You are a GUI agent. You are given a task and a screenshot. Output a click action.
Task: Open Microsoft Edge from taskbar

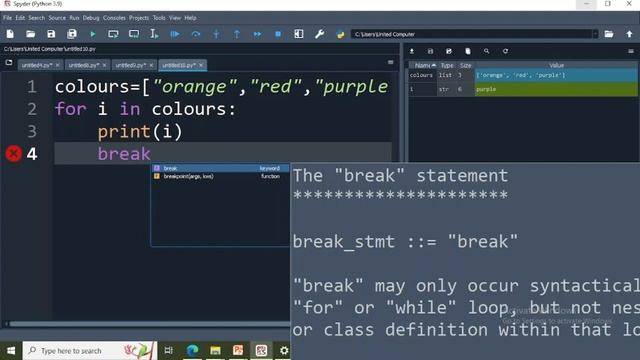click(192, 350)
